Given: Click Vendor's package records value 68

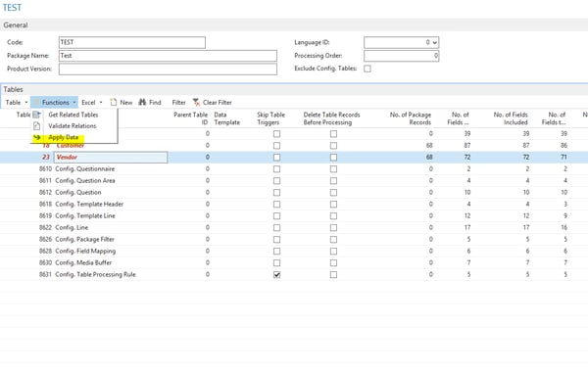Looking at the screenshot, I should [x=429, y=158].
